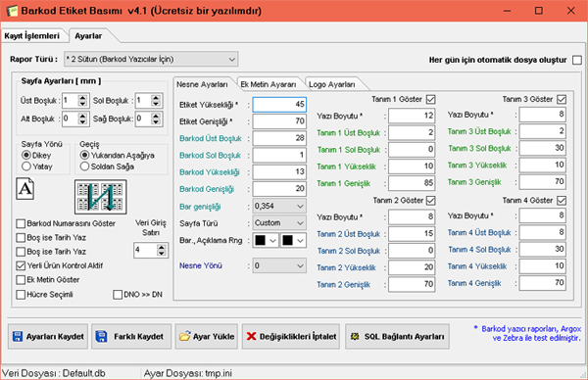The width and height of the screenshot is (588, 380).
Task: Select the Ayarlar tab
Action: [88, 36]
